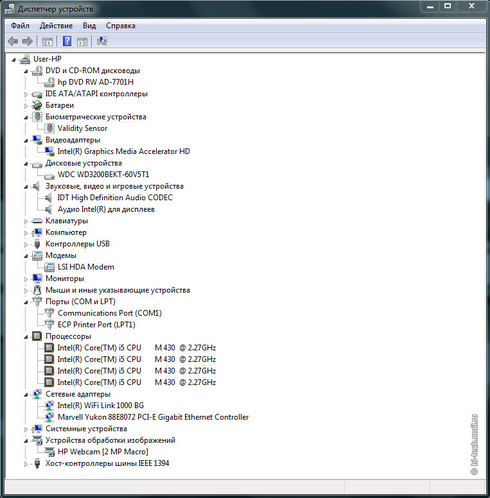Click the Клавиатуры keyboard icon

37,221
